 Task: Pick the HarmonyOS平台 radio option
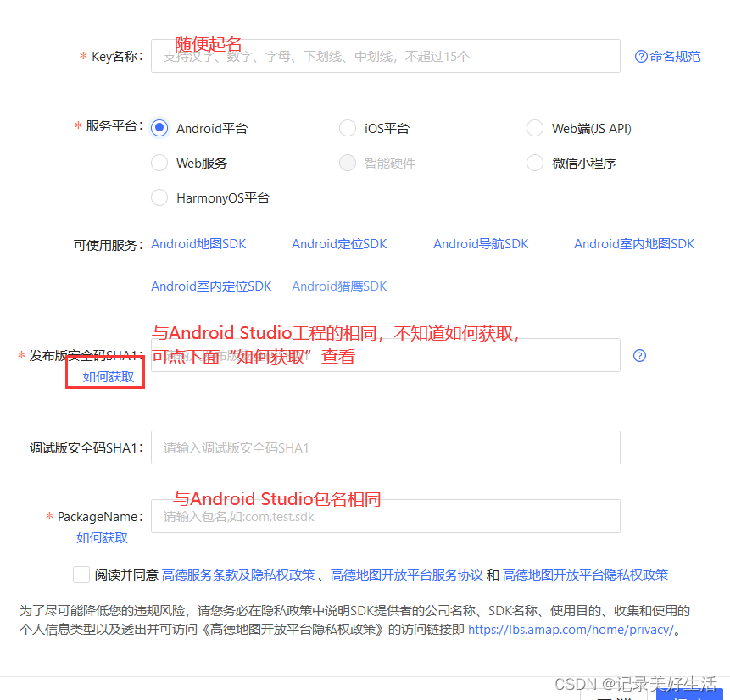tap(159, 197)
